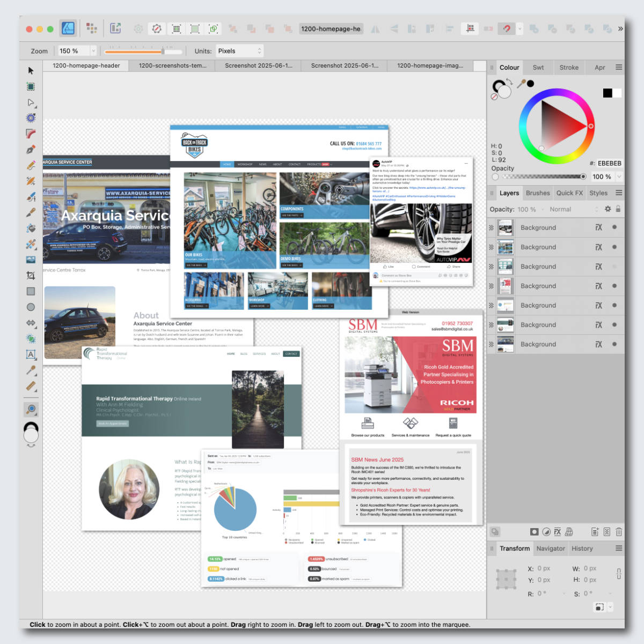Open the Colour opacity 100 % dropdown arrow
This screenshot has width=644, height=644.
619,177
